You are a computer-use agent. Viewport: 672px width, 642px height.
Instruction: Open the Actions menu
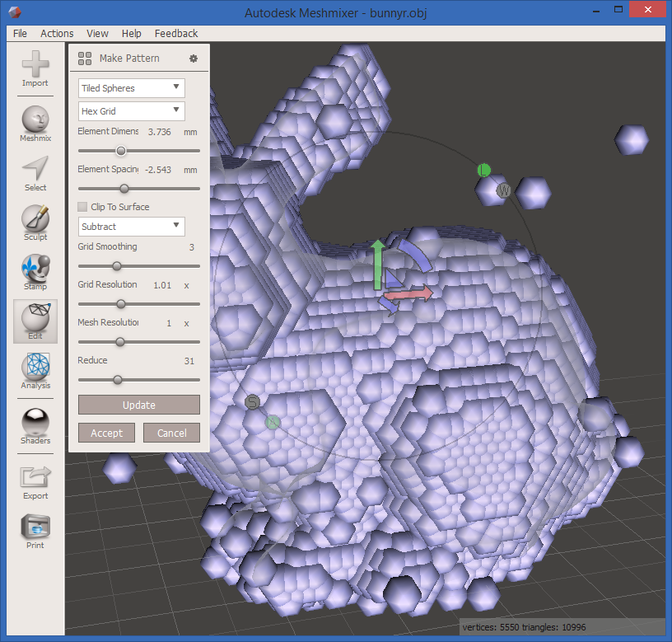pyautogui.click(x=57, y=34)
